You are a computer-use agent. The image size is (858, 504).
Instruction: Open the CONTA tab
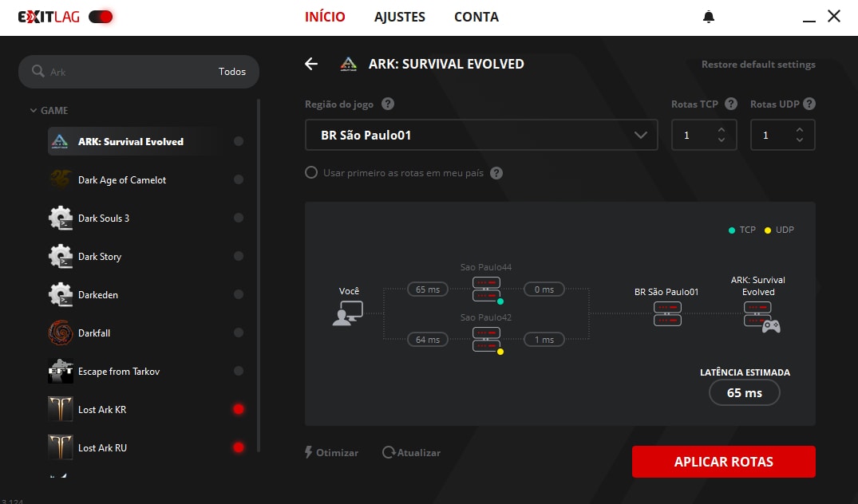476,17
